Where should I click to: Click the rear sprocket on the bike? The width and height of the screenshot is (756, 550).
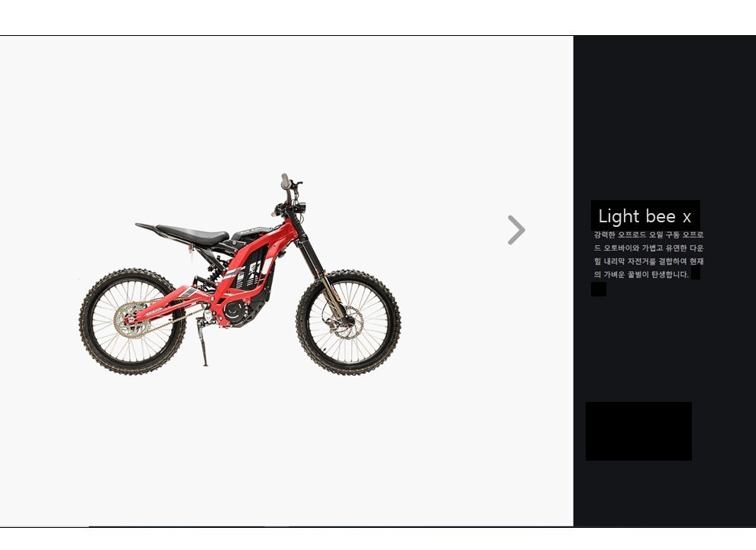click(131, 320)
